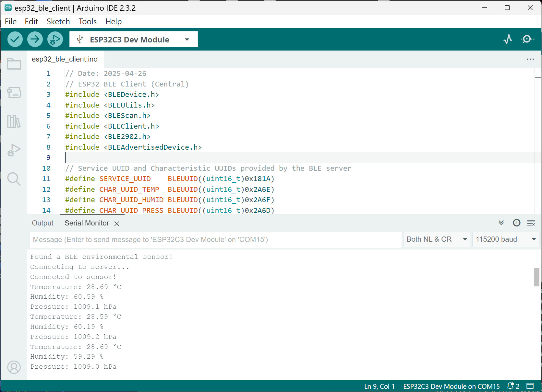Click the Ln 9, Col 1 status entry
The image size is (542, 392).
[379, 386]
